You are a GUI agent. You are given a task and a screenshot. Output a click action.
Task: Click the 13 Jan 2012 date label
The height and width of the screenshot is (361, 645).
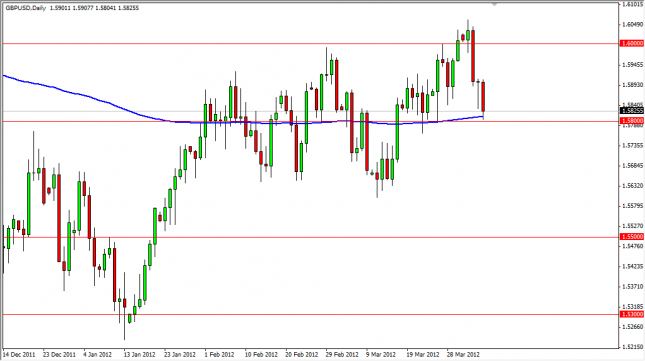click(x=139, y=354)
